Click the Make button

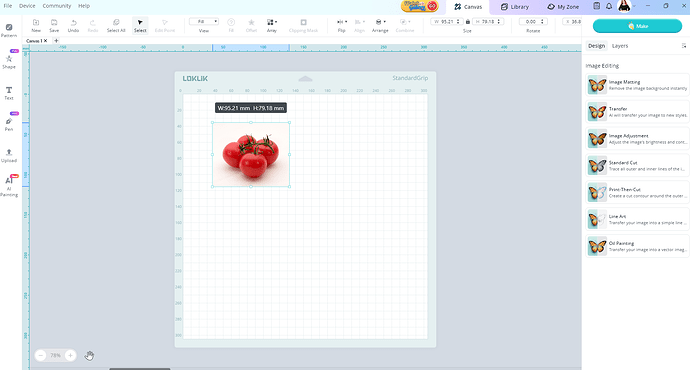[637, 26]
